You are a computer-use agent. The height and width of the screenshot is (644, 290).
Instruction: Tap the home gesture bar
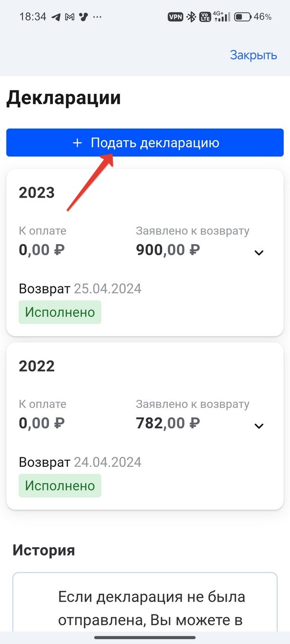click(x=145, y=637)
